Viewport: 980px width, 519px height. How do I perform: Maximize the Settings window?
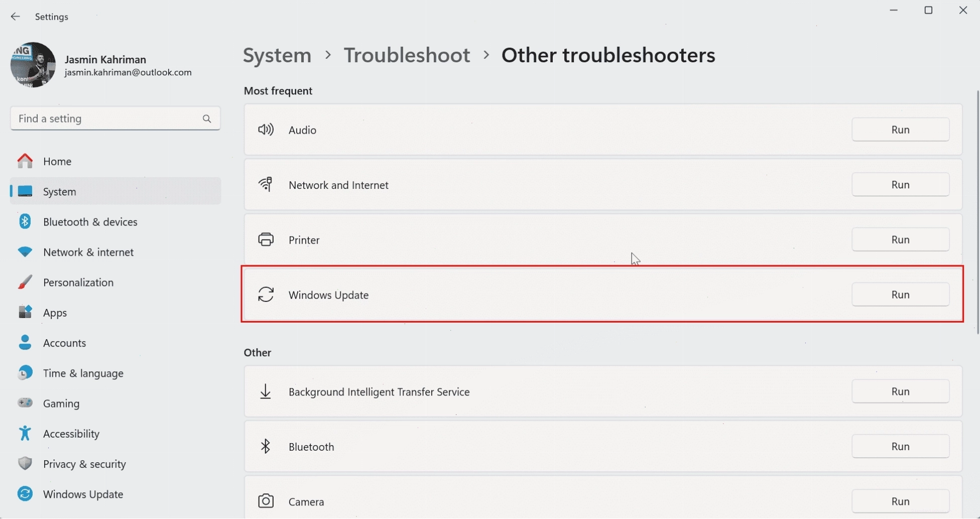(928, 10)
